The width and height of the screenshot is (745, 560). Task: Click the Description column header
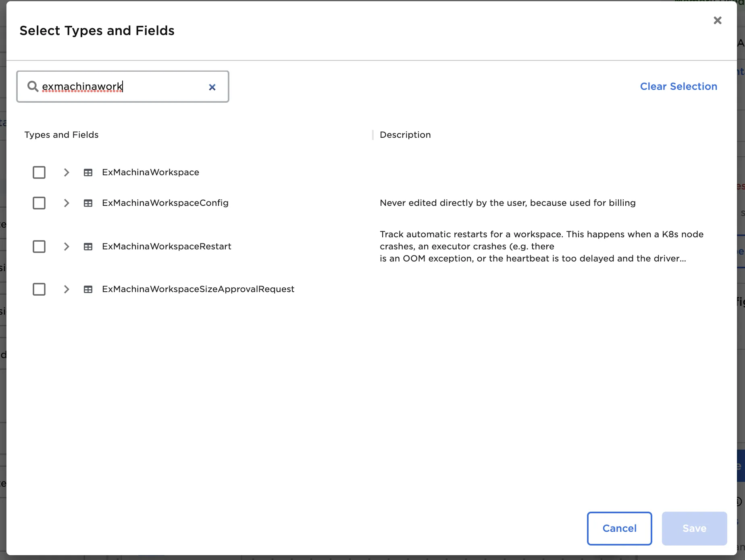pos(405,135)
